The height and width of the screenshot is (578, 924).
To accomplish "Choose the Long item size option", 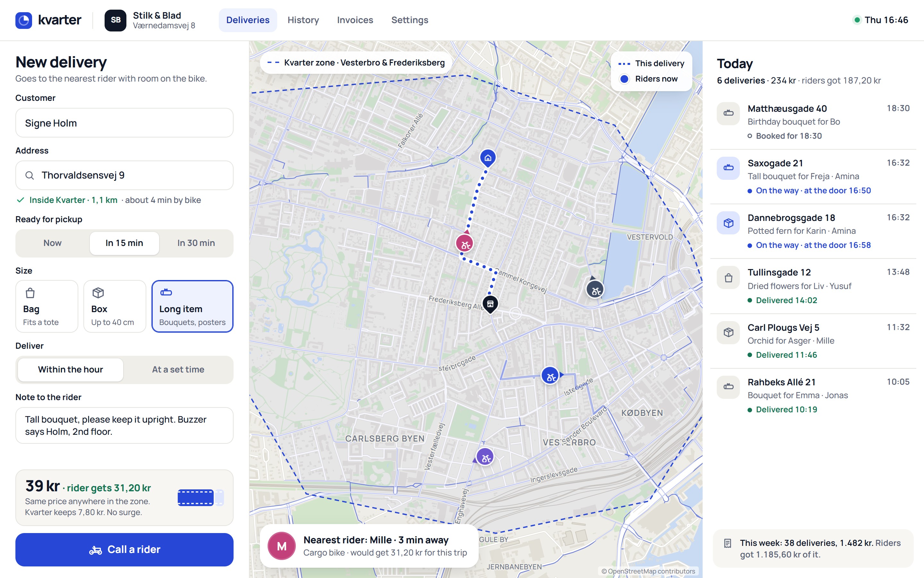I will tap(192, 306).
